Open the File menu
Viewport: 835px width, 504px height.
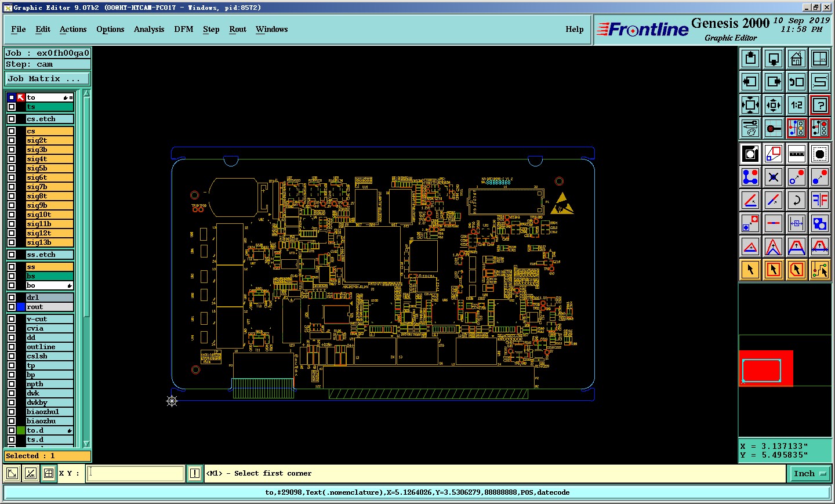pos(19,30)
